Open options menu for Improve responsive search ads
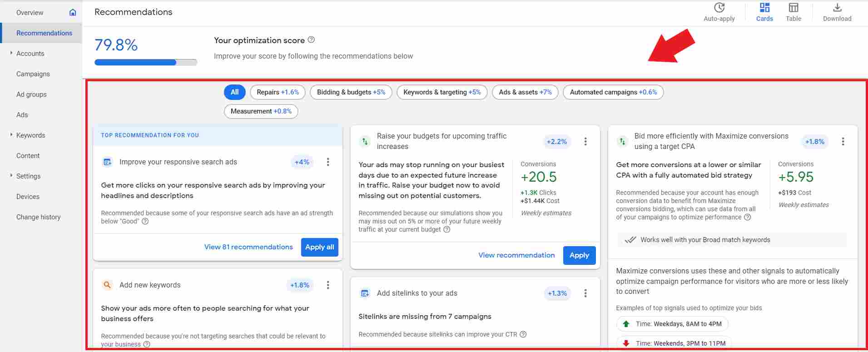The image size is (868, 352). pos(328,162)
